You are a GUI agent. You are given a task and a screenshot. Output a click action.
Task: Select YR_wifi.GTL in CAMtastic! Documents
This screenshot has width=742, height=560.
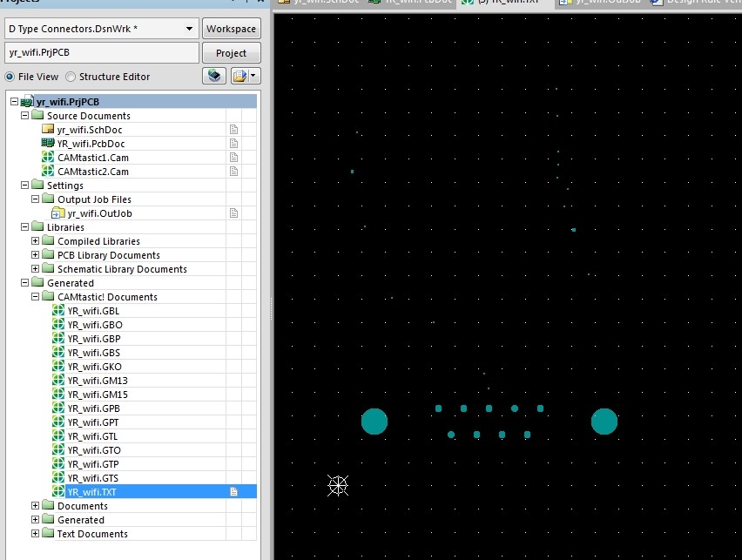[92, 436]
